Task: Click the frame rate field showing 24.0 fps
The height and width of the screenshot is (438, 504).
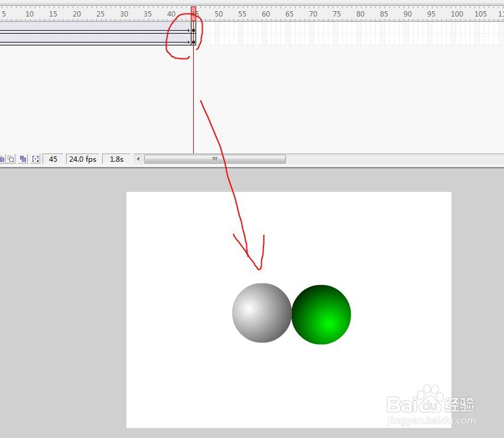Action: (x=83, y=159)
